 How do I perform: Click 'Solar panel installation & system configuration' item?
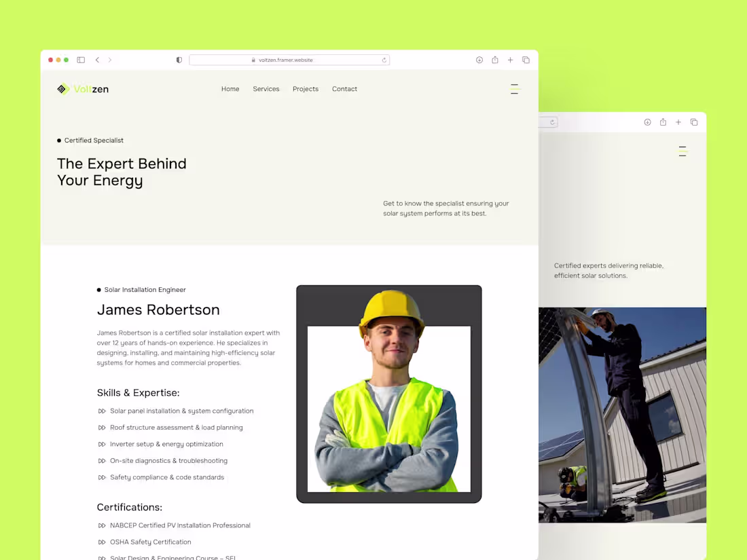181,411
